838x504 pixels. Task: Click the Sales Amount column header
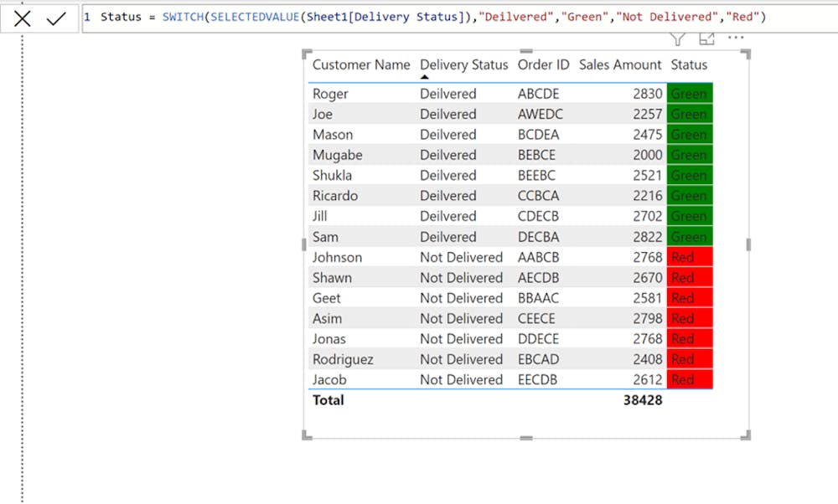pos(620,64)
